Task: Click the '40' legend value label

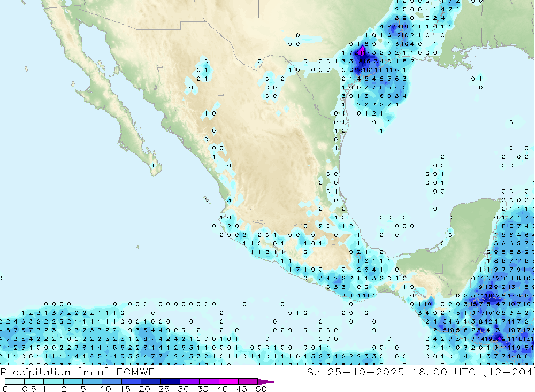Action: pos(223,389)
